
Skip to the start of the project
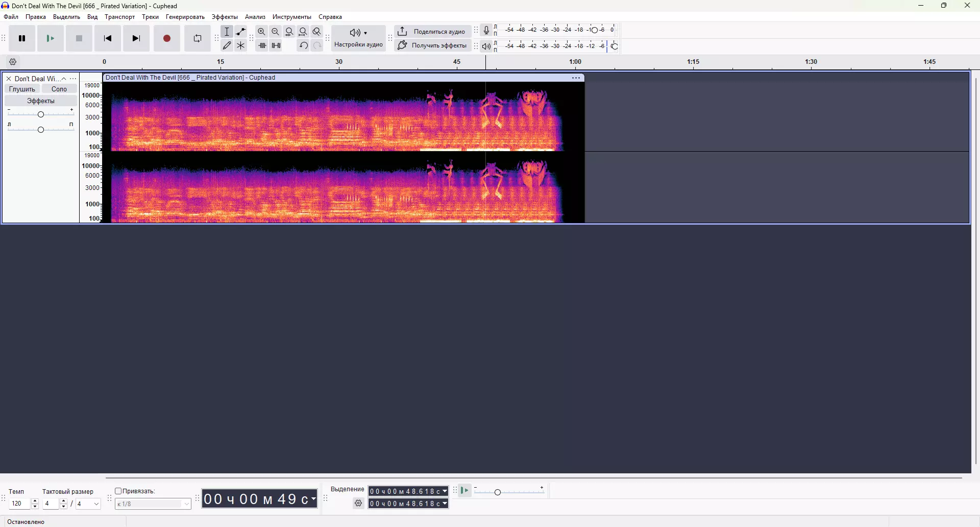click(x=108, y=38)
